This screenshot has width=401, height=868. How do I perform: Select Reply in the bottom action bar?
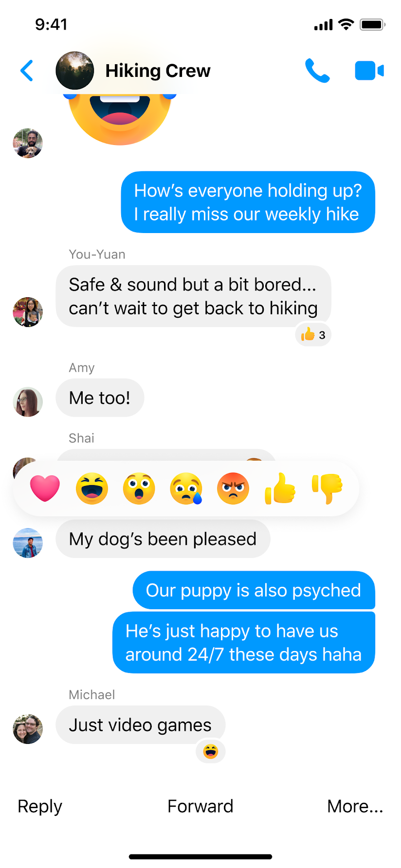(x=40, y=806)
